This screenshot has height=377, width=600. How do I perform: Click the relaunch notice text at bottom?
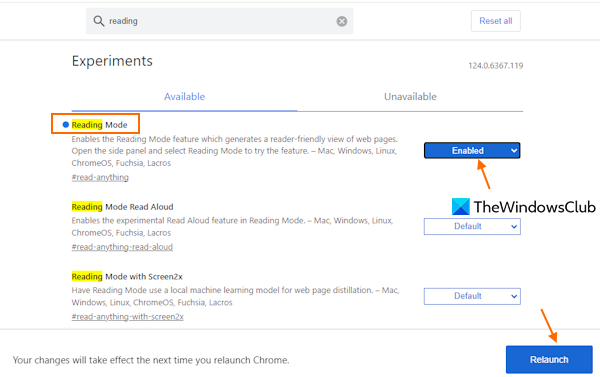(x=151, y=360)
